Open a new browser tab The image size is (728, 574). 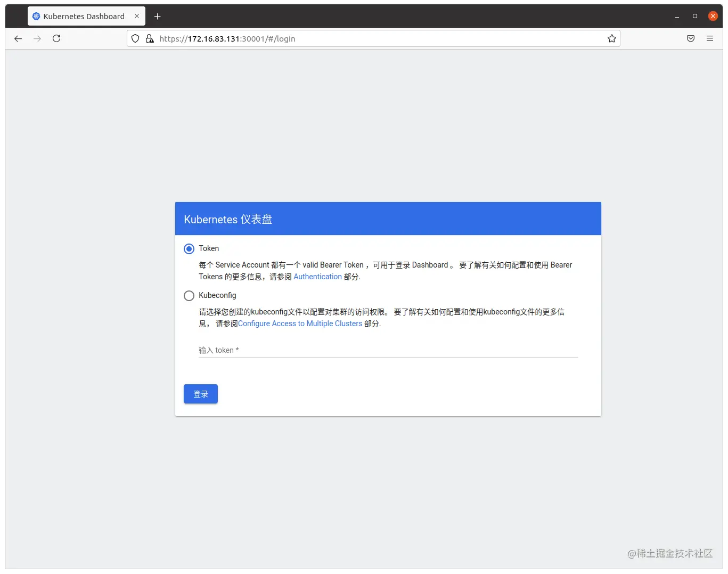(157, 17)
